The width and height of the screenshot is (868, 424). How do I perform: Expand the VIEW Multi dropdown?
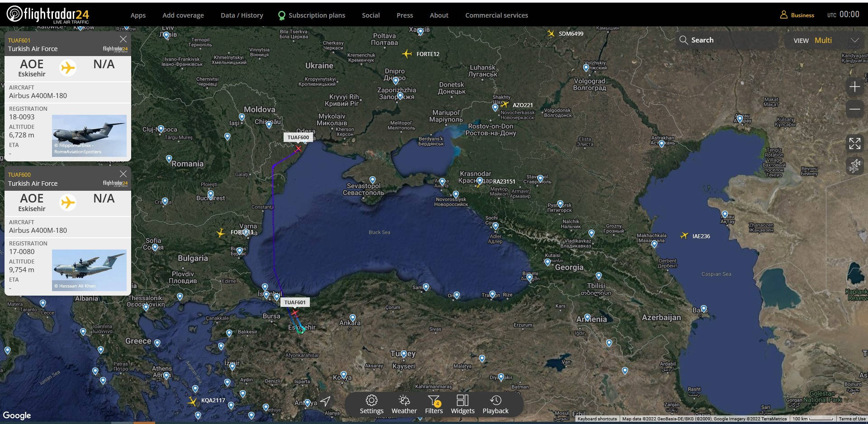click(x=854, y=40)
